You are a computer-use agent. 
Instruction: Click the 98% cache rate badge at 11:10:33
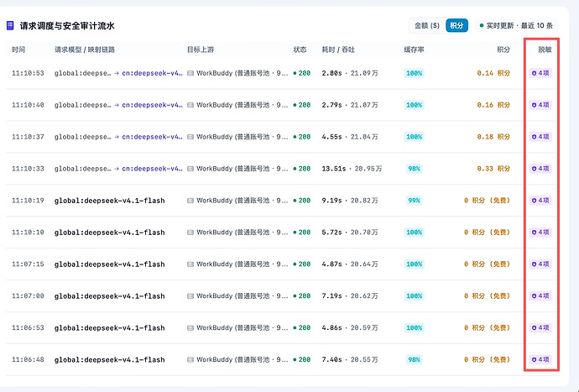pyautogui.click(x=414, y=169)
